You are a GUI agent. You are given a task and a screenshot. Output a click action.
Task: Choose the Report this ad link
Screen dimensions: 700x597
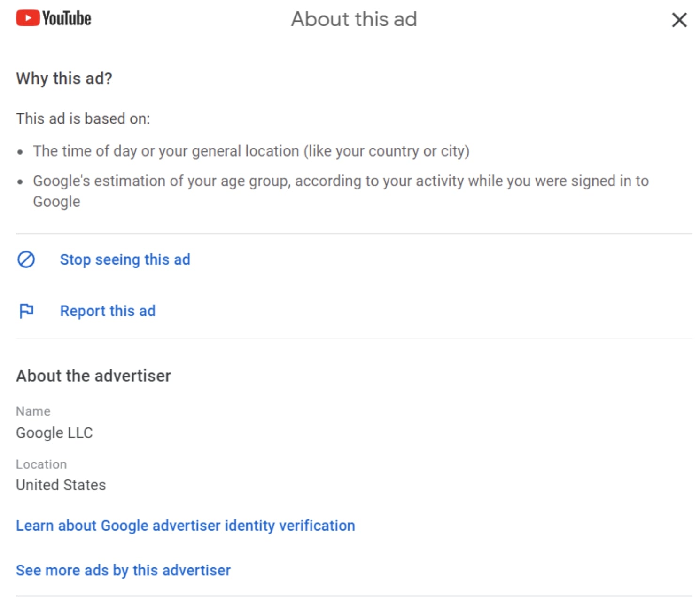coord(108,311)
